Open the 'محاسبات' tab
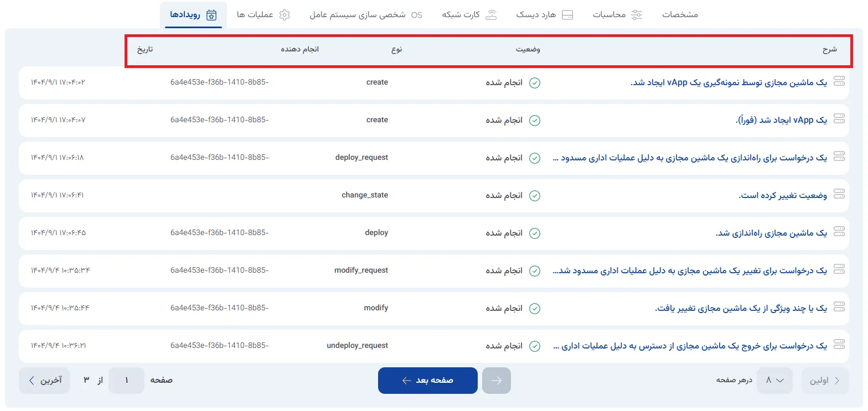Image resolution: width=868 pixels, height=411 pixels. [x=618, y=15]
